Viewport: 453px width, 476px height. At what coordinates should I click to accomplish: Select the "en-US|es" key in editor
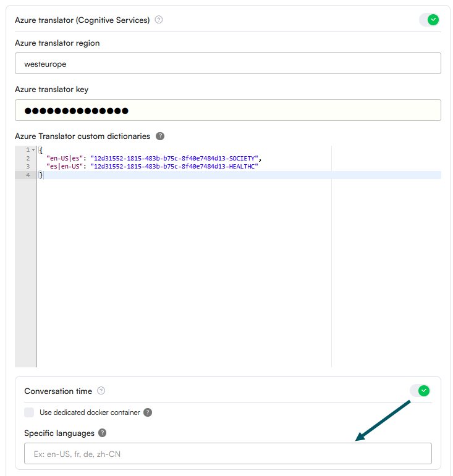[64, 159]
